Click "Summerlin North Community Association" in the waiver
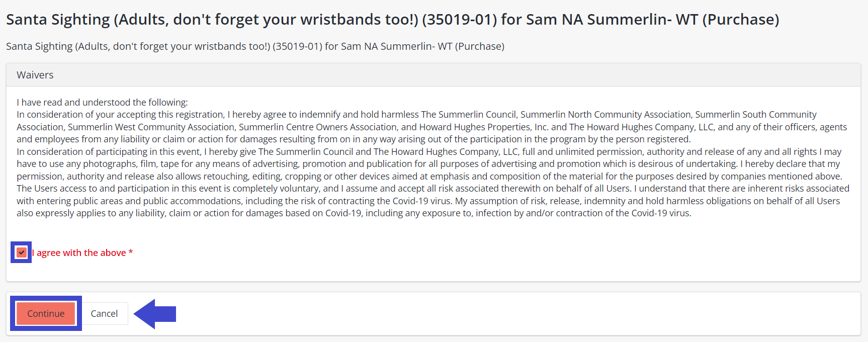This screenshot has height=342, width=868. tap(605, 115)
